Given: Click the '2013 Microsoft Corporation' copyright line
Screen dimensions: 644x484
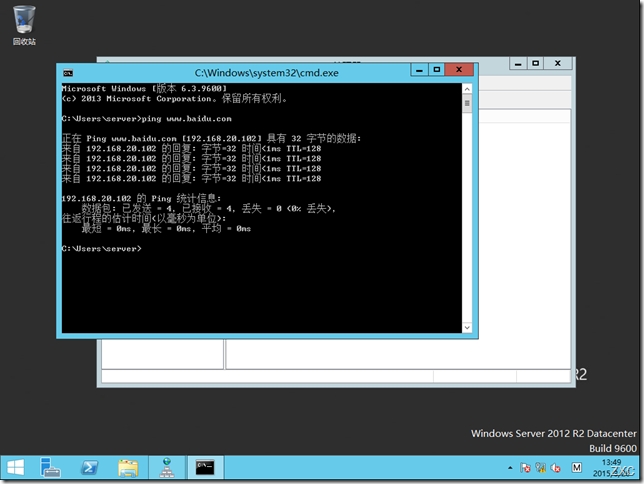Looking at the screenshot, I should (x=174, y=99).
